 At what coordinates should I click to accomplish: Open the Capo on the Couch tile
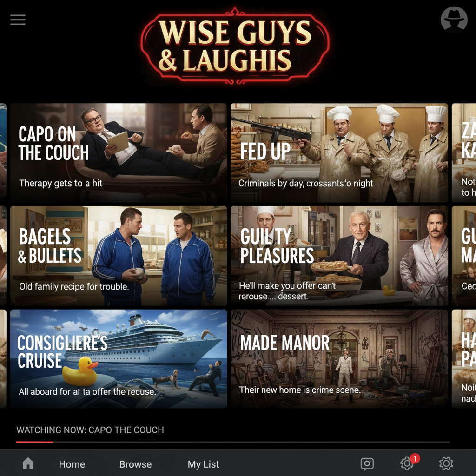tap(118, 152)
